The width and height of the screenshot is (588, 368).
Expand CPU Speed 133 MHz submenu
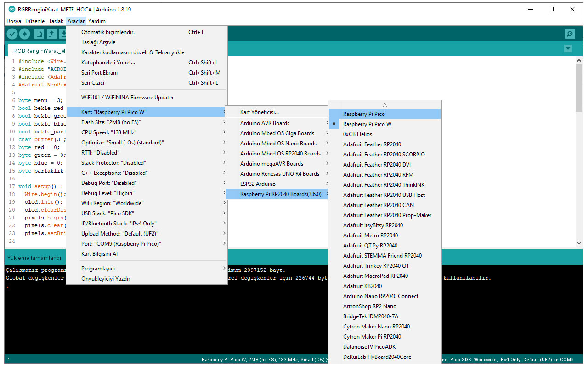pyautogui.click(x=147, y=132)
